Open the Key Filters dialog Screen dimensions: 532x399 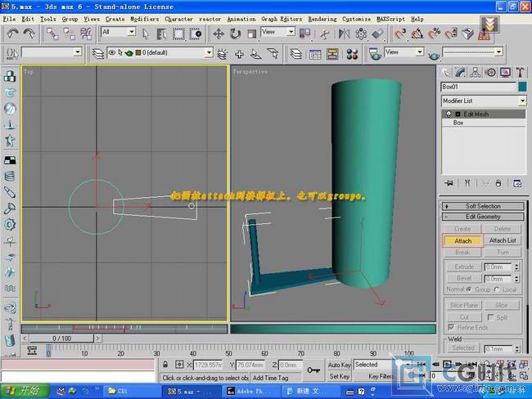381,376
